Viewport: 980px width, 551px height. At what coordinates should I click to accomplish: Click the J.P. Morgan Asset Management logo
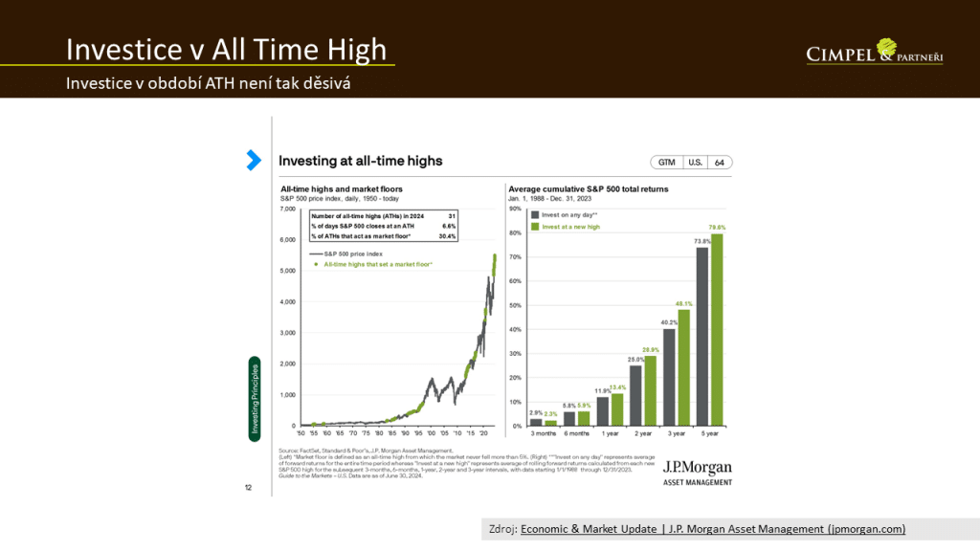pos(697,472)
